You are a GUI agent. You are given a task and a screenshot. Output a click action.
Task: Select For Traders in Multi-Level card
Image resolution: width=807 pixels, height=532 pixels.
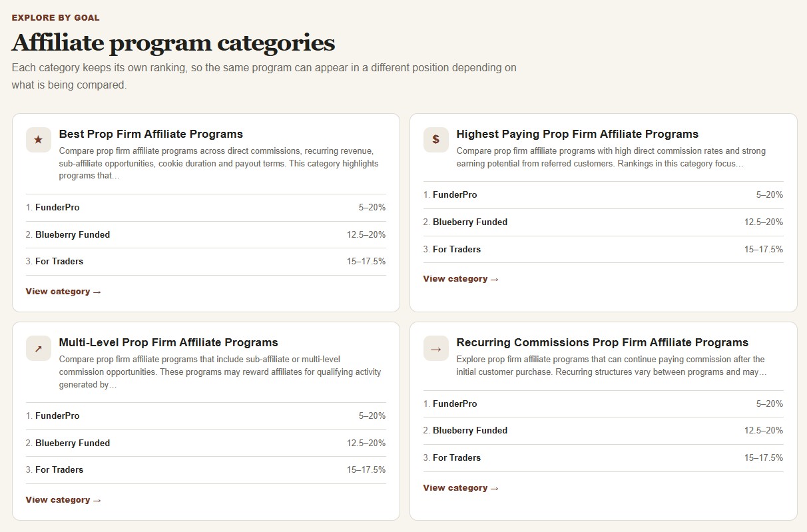click(59, 470)
